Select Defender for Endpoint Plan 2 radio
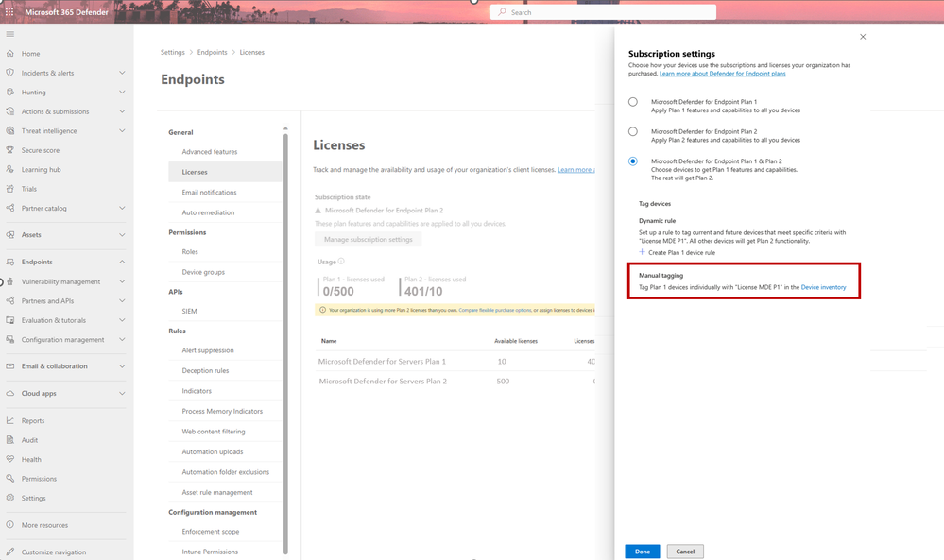The width and height of the screenshot is (944, 560). pyautogui.click(x=633, y=131)
